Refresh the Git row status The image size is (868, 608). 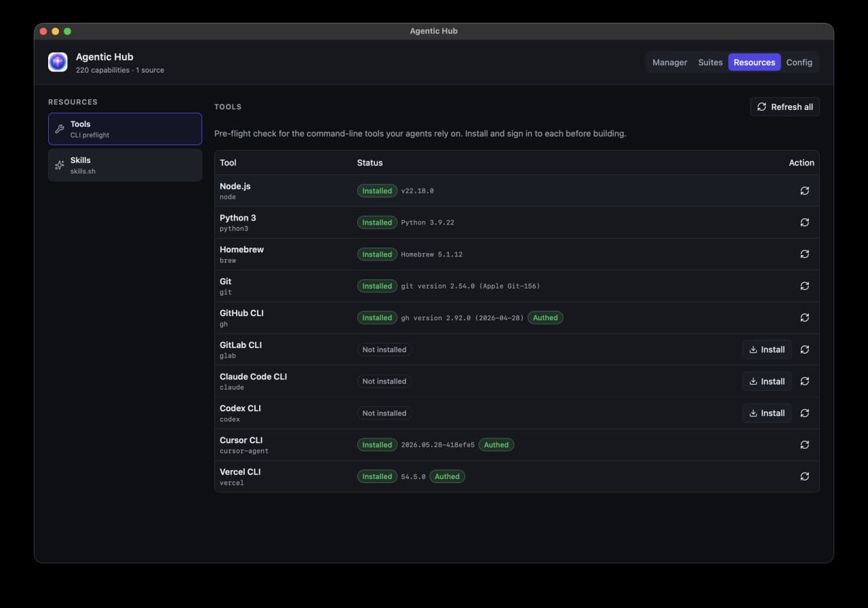[805, 286]
